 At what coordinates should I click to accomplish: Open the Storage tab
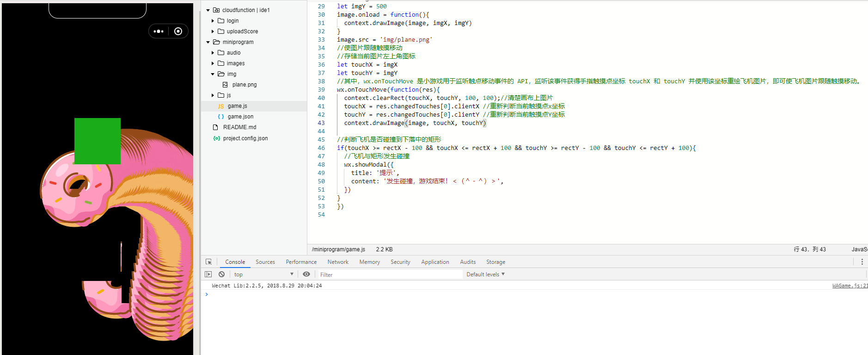click(495, 262)
